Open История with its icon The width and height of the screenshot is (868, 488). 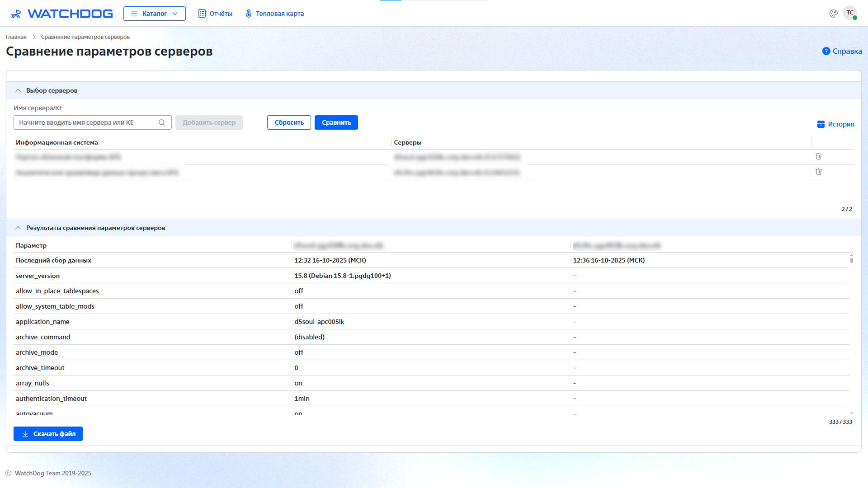pos(821,124)
